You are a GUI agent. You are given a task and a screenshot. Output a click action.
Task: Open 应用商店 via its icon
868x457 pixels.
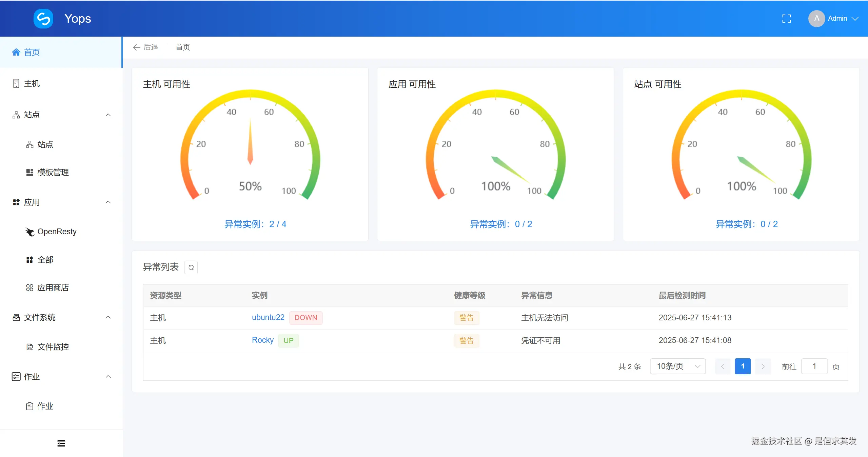(x=29, y=287)
